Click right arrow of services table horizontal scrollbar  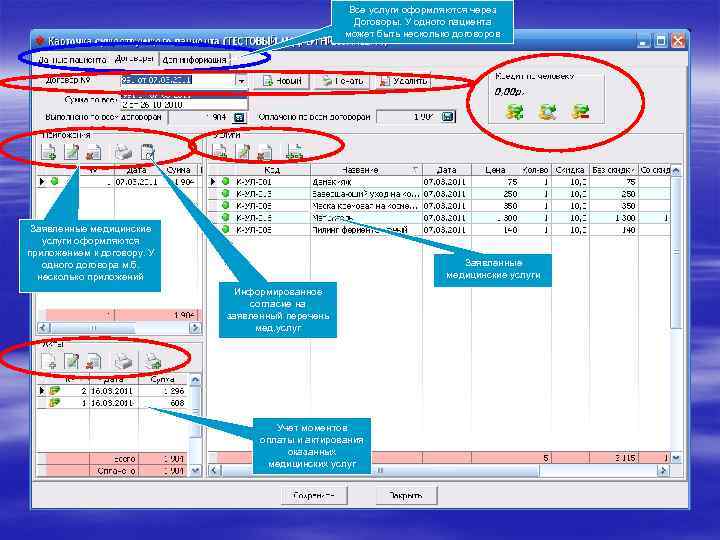click(663, 470)
